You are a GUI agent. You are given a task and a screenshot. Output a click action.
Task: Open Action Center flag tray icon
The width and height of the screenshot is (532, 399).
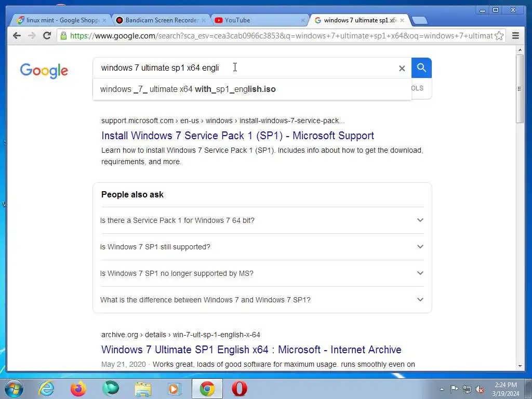click(454, 389)
